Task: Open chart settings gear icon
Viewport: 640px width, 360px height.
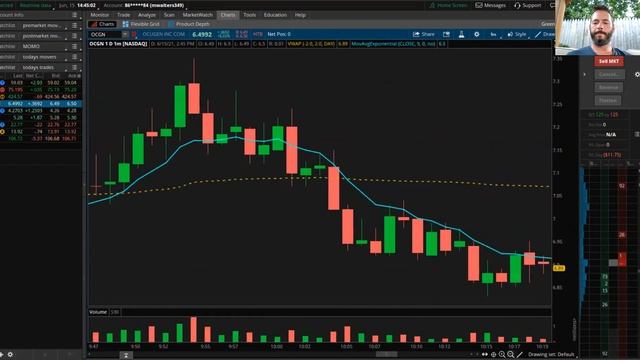Action: [477, 34]
